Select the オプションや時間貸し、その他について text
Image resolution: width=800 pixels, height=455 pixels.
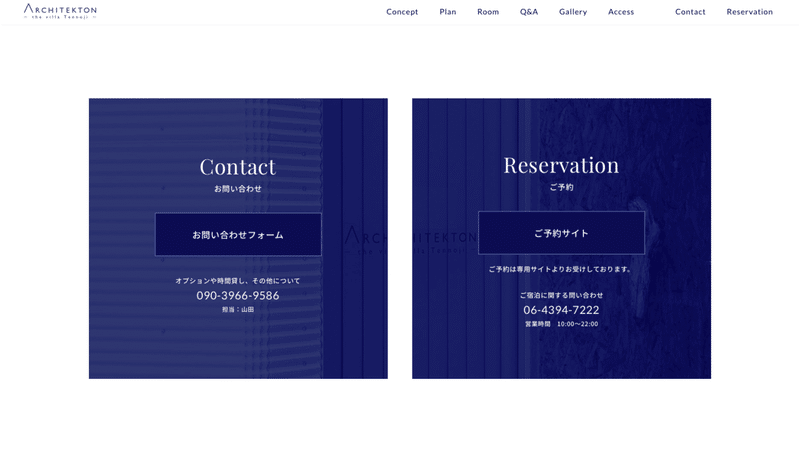[238, 281]
